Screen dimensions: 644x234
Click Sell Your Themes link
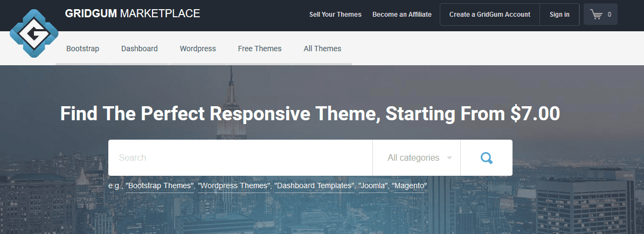click(335, 15)
